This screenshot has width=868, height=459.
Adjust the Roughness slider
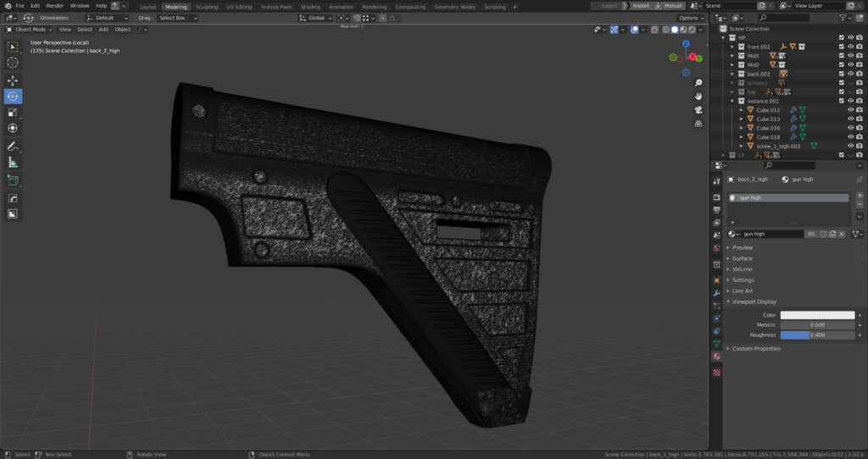818,335
